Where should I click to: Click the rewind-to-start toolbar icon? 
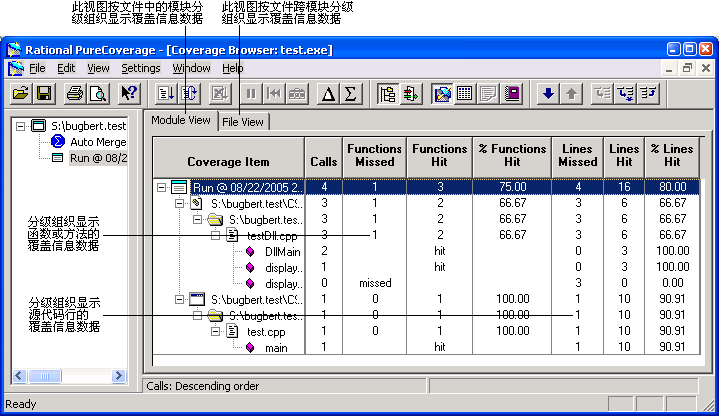point(274,94)
